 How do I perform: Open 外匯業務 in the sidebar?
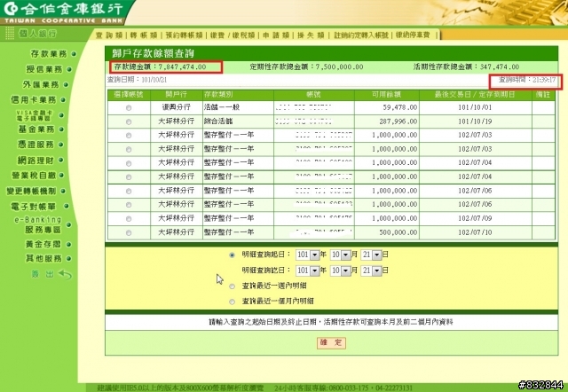click(41, 84)
